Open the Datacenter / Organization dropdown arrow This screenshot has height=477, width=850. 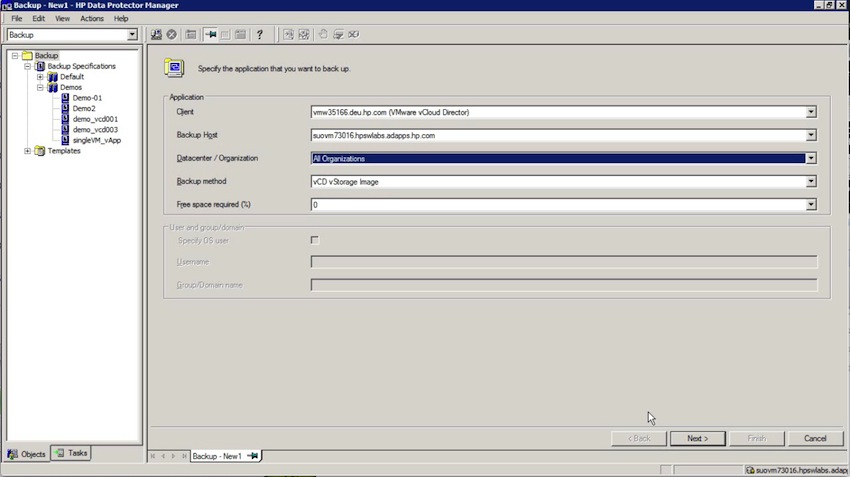pyautogui.click(x=810, y=158)
